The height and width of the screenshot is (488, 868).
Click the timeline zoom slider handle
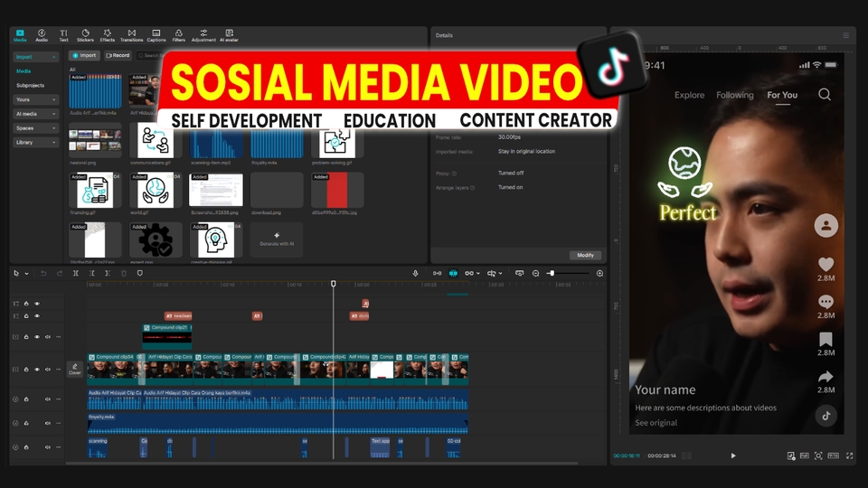551,273
